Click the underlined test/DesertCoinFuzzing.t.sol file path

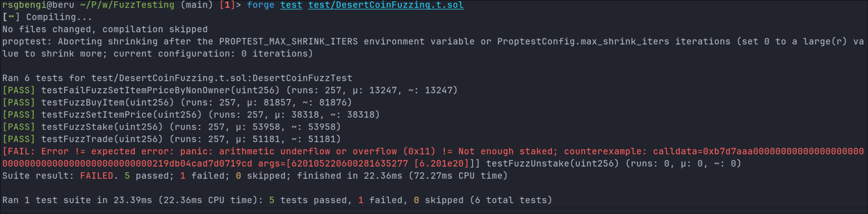click(x=386, y=5)
